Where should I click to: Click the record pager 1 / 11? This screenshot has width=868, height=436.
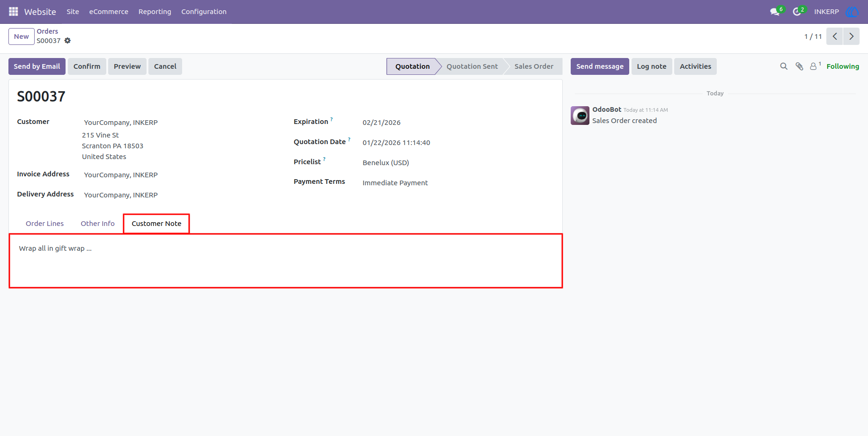[x=813, y=36]
